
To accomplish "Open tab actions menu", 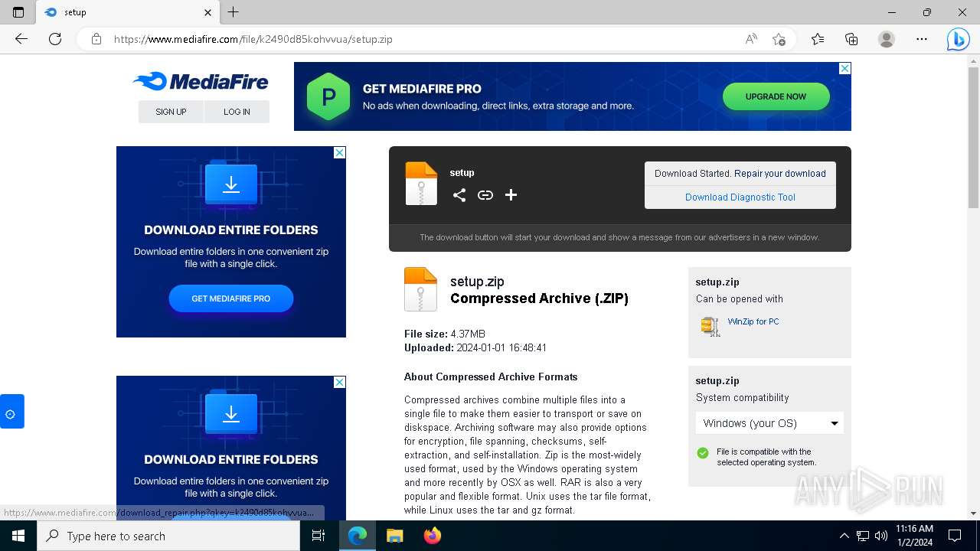I will click(x=18, y=12).
